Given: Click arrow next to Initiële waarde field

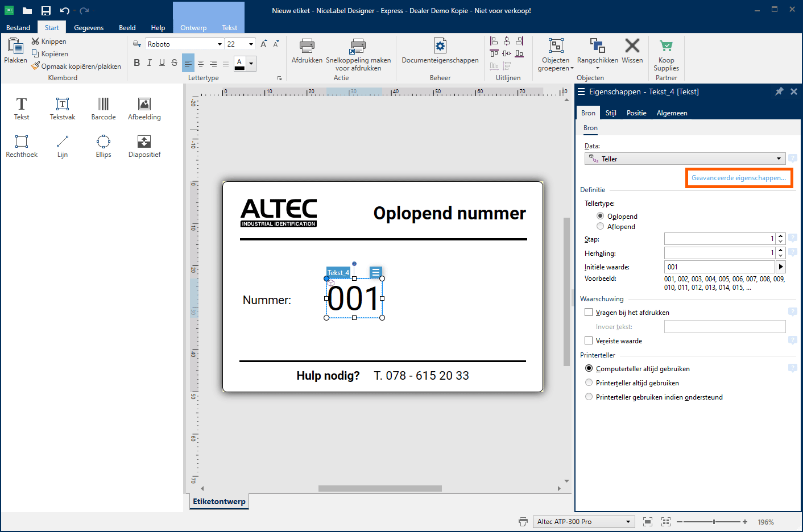Looking at the screenshot, I should point(781,267).
